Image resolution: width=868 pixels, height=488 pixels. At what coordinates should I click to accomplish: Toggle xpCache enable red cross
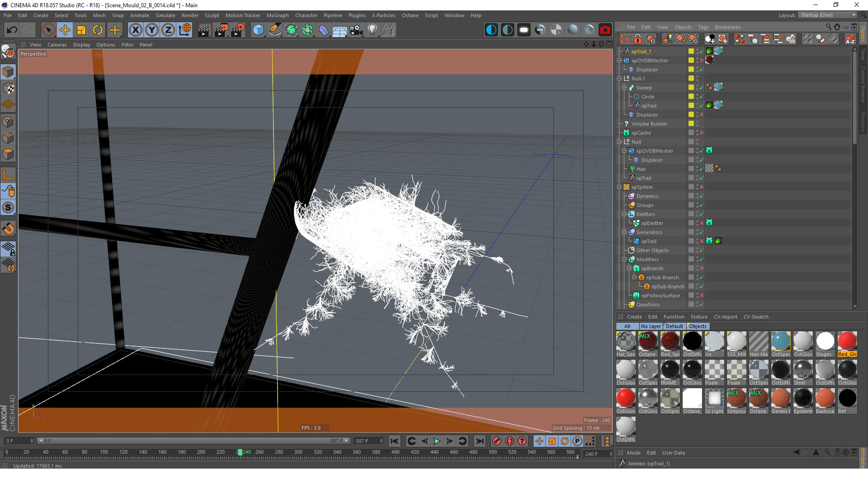pos(702,133)
